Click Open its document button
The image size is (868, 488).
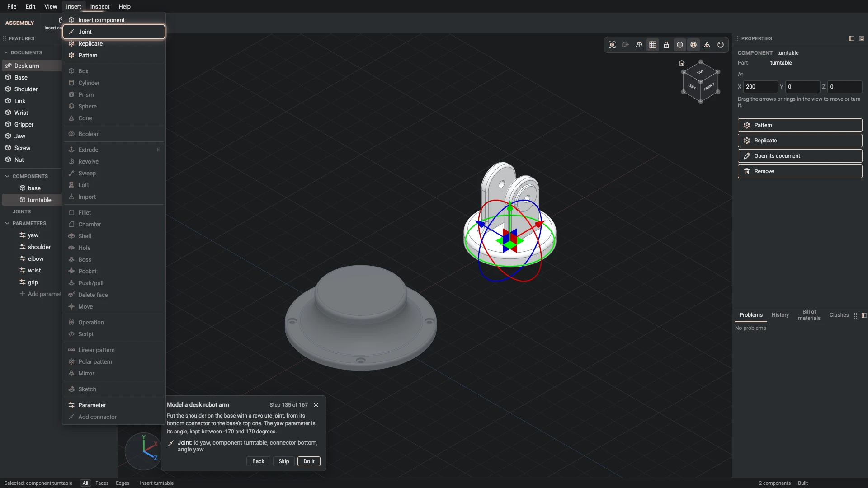(800, 156)
